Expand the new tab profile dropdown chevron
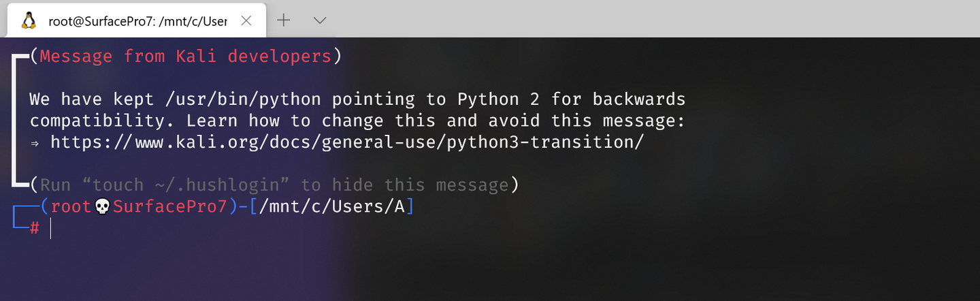Screen dimensions: 980x301 point(320,20)
